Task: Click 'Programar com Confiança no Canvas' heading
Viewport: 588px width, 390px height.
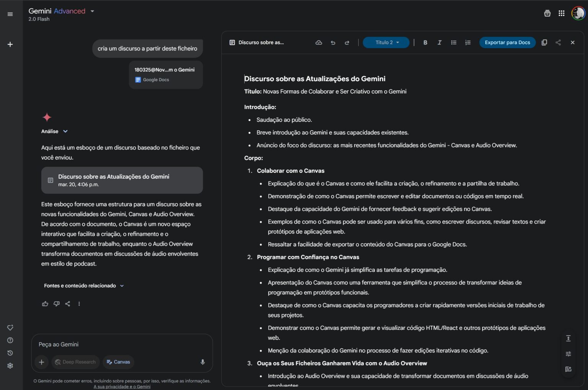Action: (308, 257)
